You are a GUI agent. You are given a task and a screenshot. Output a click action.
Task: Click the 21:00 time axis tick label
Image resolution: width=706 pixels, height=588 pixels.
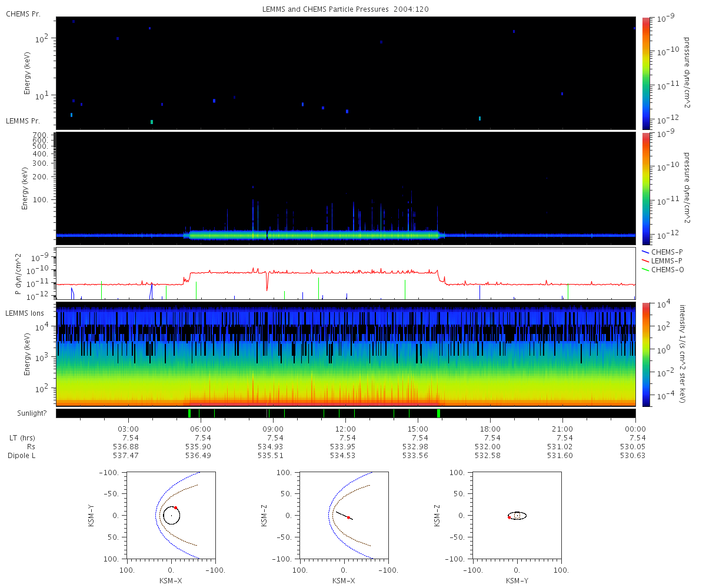pyautogui.click(x=562, y=429)
